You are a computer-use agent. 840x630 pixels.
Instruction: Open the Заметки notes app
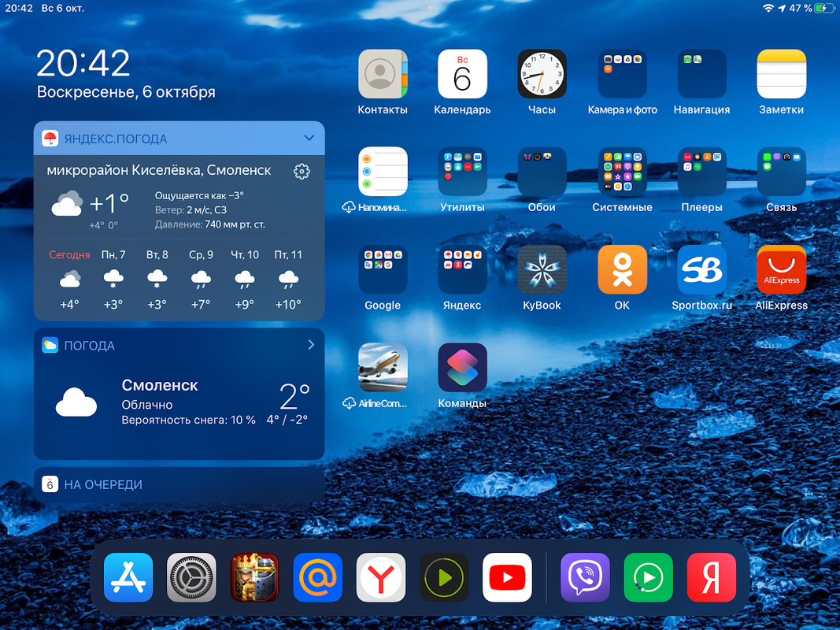tap(781, 74)
